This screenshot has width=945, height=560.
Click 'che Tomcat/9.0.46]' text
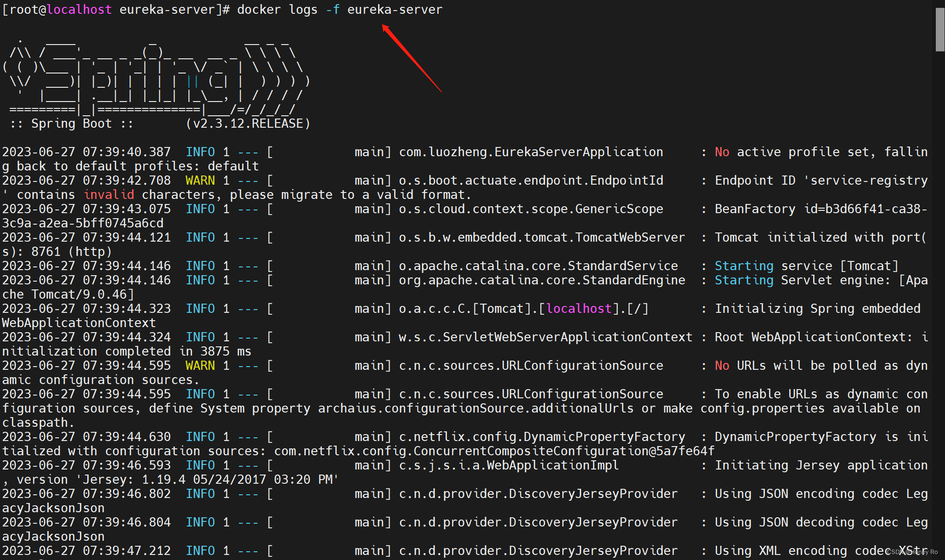coord(68,294)
